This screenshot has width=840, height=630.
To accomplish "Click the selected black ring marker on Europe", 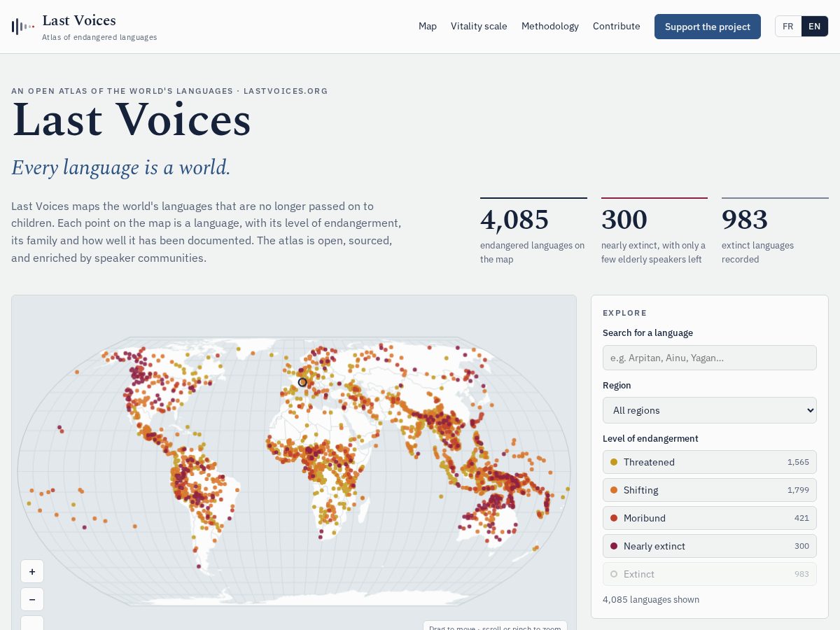I will [302, 382].
